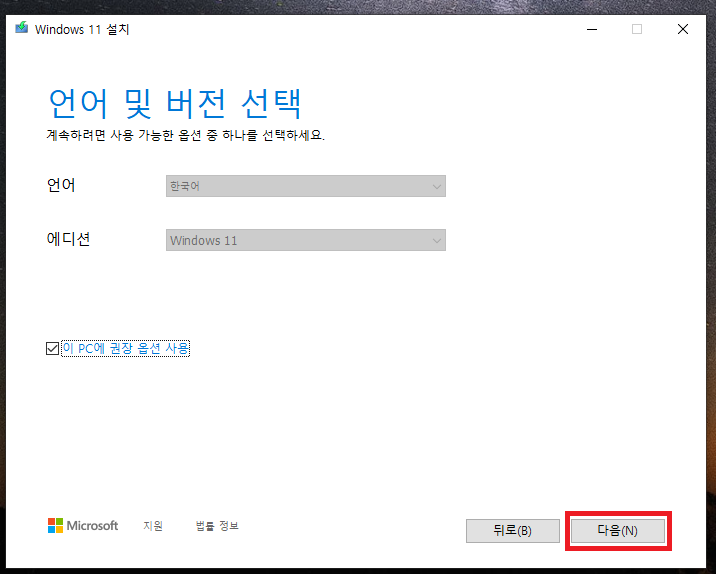This screenshot has height=574, width=716.
Task: Open the 에디션 dropdown showing Windows 11
Action: tap(305, 240)
